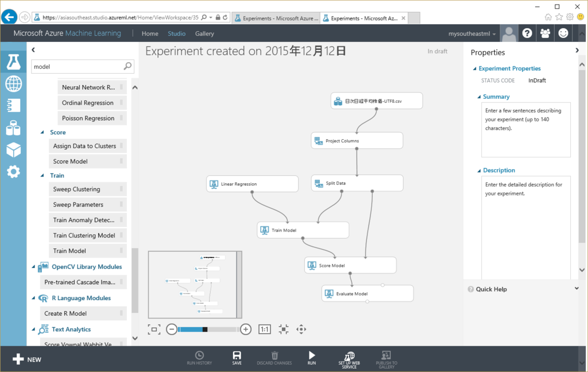Select the Poisson Regression module
Viewport: 588px width, 372px height.
[92, 118]
